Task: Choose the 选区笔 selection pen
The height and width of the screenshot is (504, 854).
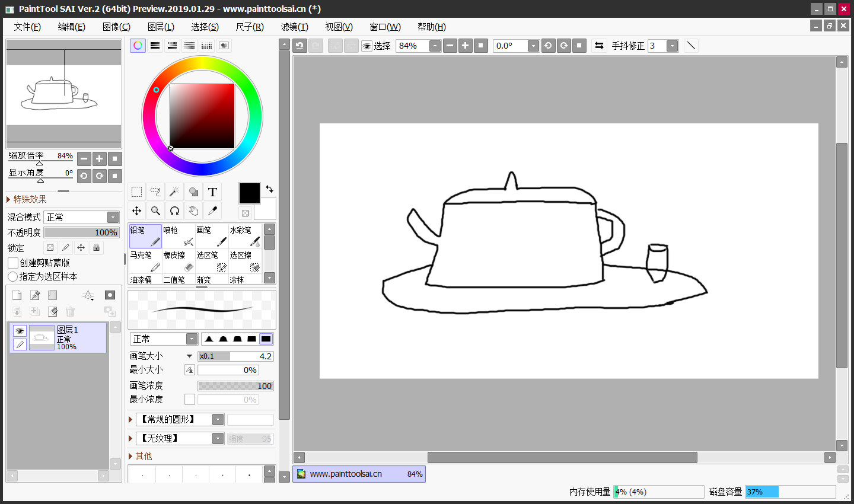Action: [x=212, y=261]
